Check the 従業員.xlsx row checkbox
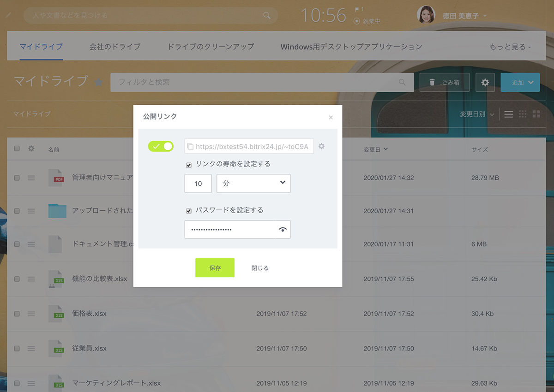The width and height of the screenshot is (554, 392). click(x=17, y=348)
